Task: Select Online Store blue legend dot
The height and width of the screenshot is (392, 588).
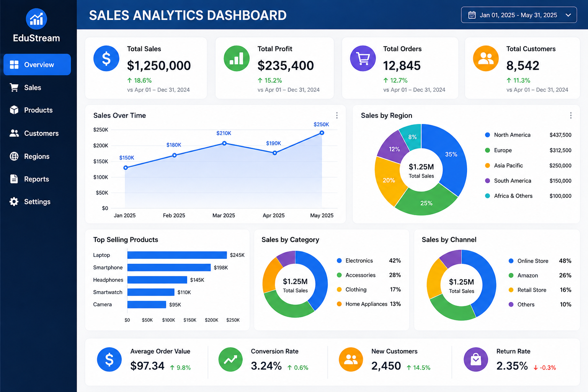Action: click(511, 261)
